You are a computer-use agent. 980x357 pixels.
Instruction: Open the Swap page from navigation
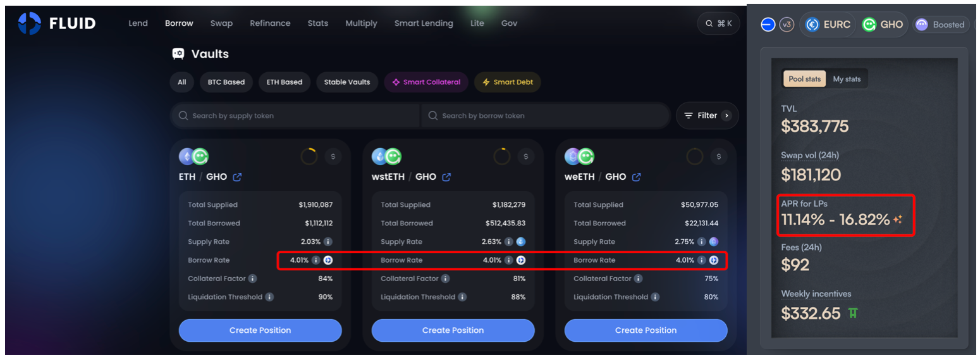tap(221, 23)
